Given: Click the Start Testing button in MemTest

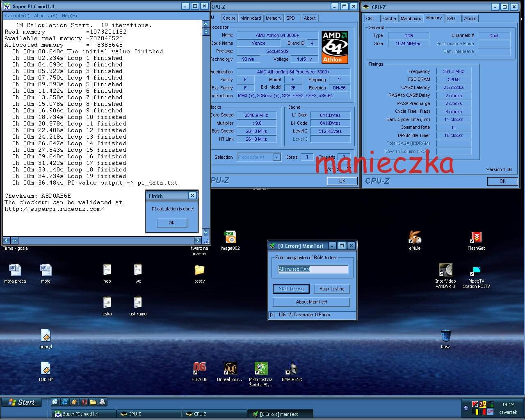Looking at the screenshot, I should (x=291, y=289).
